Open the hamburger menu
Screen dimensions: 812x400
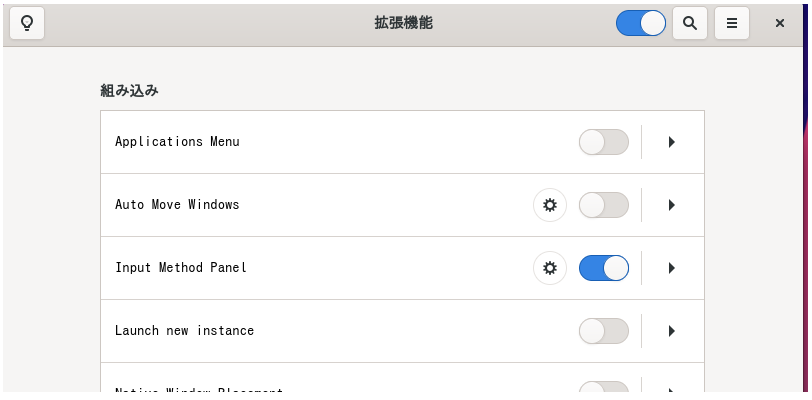coord(732,23)
